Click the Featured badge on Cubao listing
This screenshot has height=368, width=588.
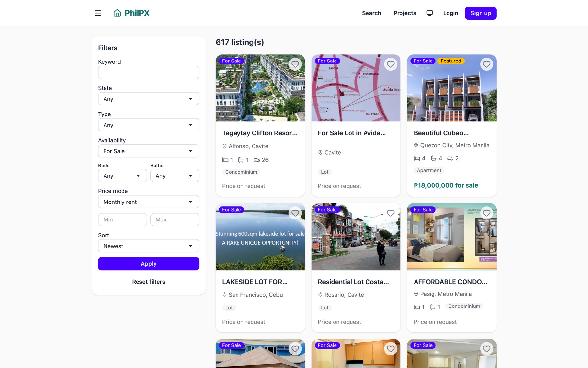pyautogui.click(x=451, y=61)
